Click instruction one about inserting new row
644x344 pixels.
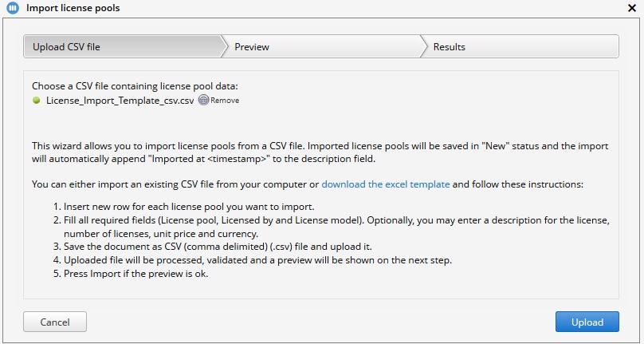point(184,207)
